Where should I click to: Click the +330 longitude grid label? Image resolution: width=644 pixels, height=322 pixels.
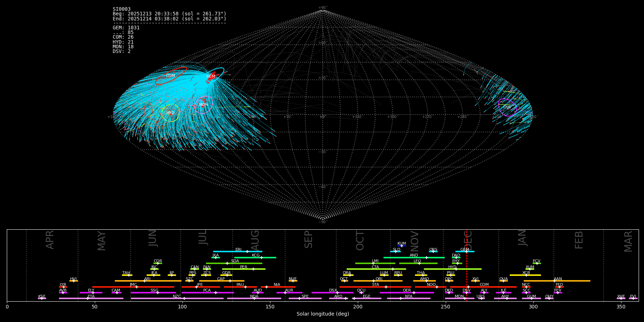(x=357, y=117)
